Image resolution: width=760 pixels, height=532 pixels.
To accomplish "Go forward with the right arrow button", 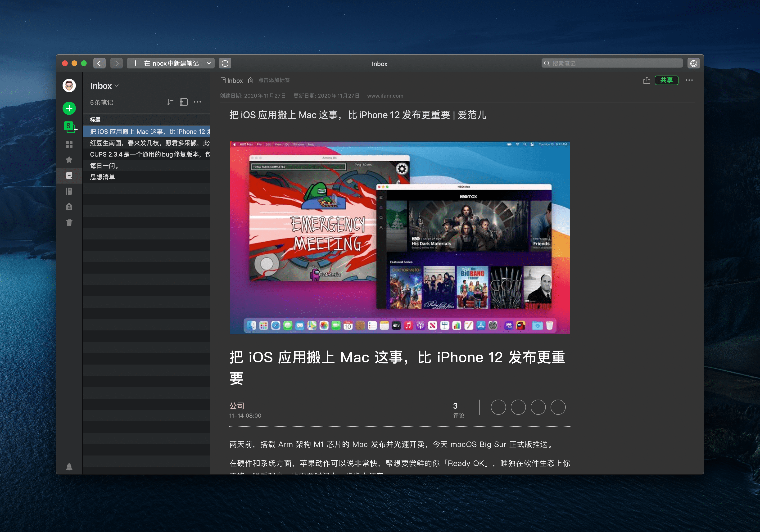I will 117,63.
